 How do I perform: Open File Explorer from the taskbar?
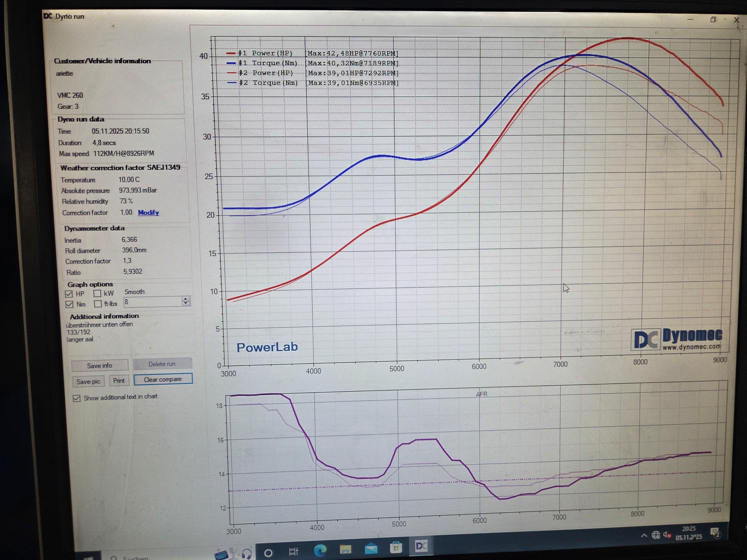345,549
